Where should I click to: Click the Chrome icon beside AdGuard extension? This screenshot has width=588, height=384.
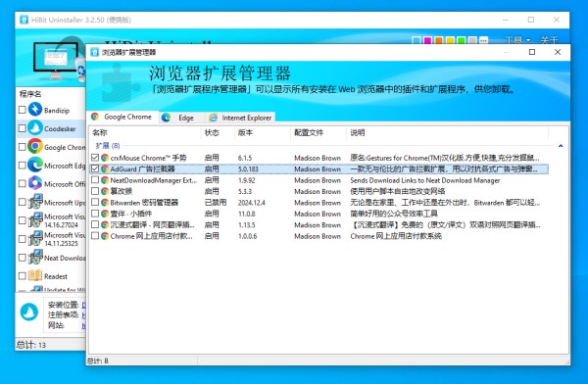pyautogui.click(x=105, y=169)
